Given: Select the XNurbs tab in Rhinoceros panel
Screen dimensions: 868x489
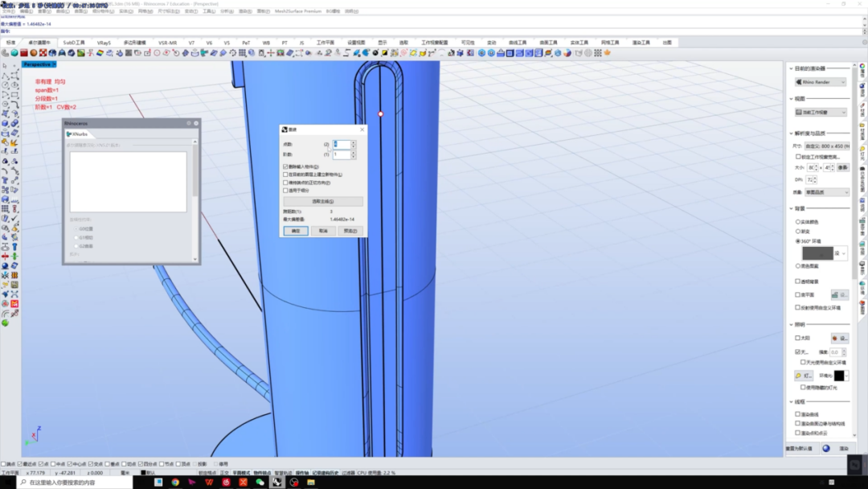Looking at the screenshot, I should (x=77, y=134).
